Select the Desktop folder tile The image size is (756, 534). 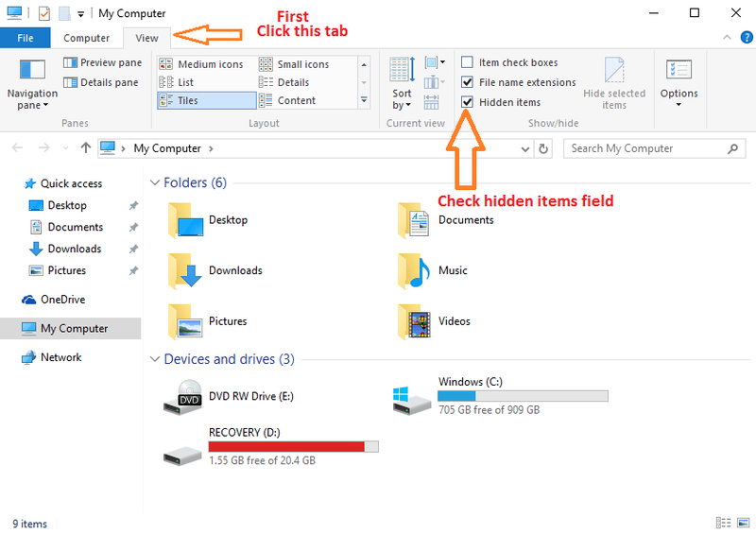(x=208, y=220)
